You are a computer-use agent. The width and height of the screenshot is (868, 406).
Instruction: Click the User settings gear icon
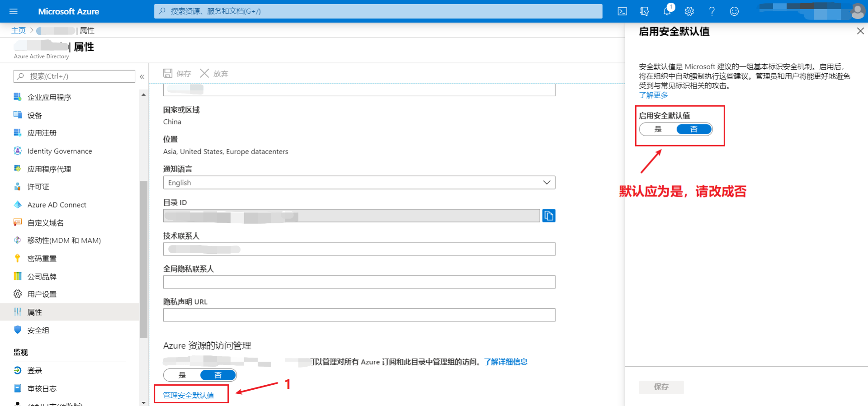pos(18,294)
